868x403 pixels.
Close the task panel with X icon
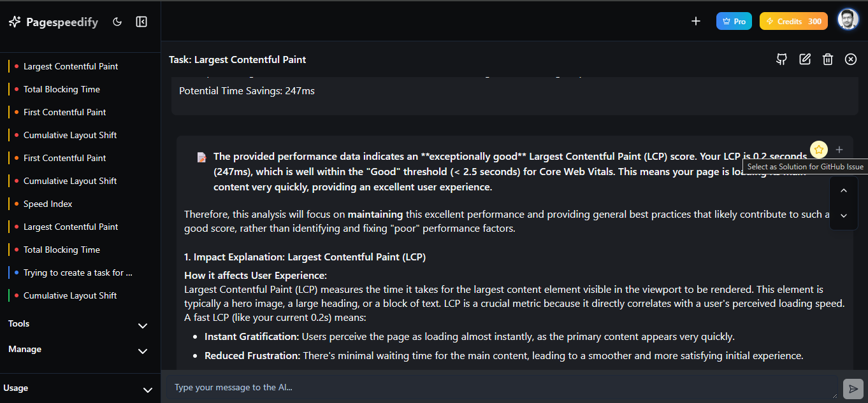[851, 59]
